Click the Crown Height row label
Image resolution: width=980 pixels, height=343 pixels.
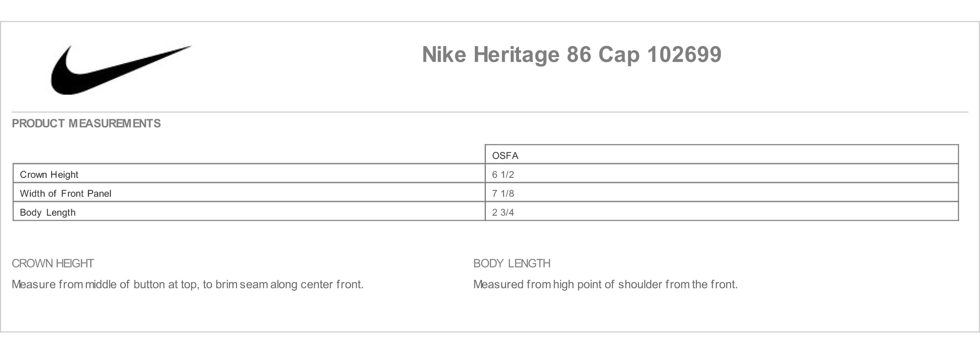(49, 175)
